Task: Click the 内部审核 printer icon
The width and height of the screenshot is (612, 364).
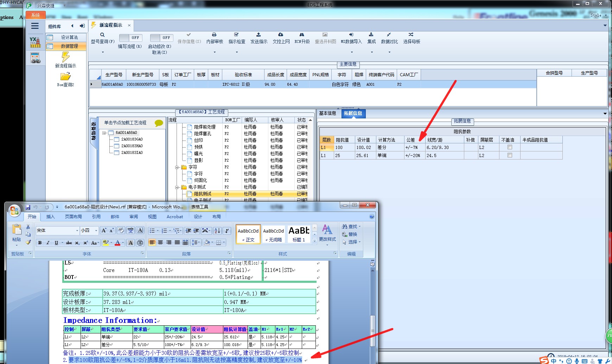Action: [x=214, y=35]
